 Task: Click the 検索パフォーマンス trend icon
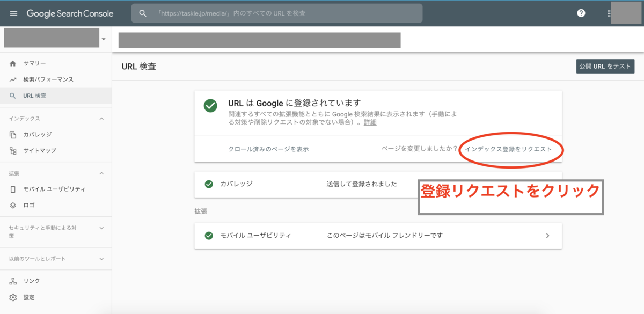click(13, 79)
